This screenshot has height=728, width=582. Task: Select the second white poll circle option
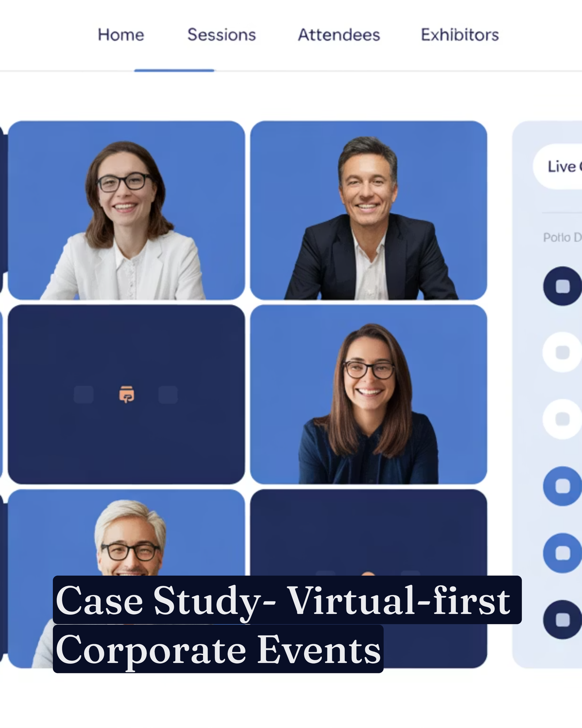[x=562, y=419]
